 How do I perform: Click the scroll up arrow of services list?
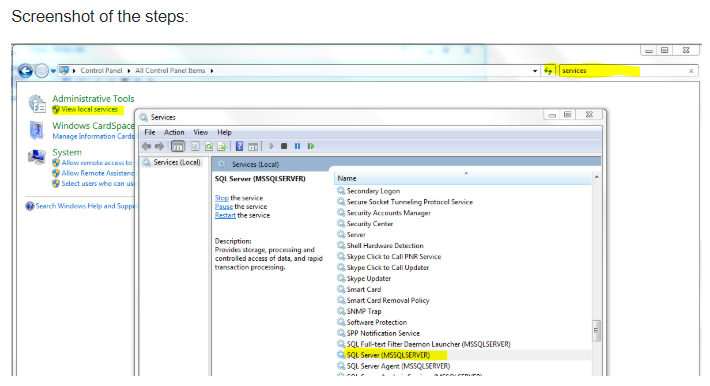coord(596,177)
